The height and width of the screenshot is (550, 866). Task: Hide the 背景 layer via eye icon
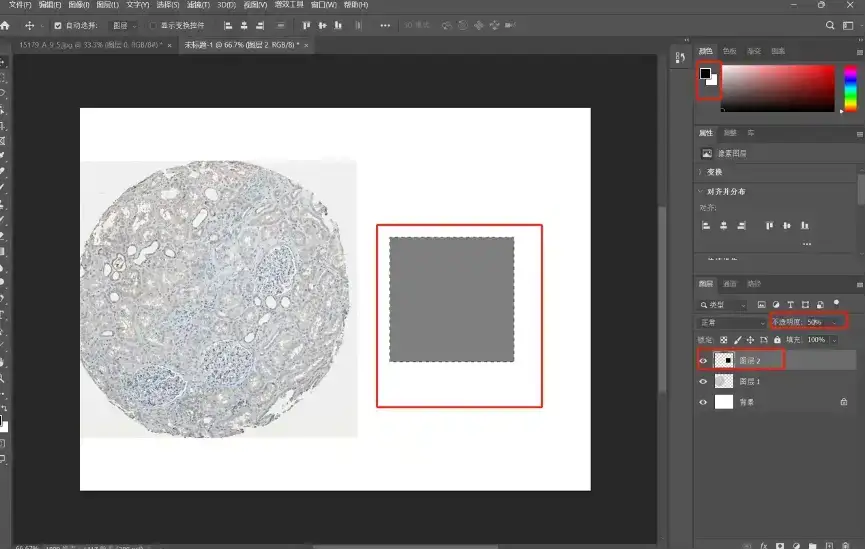(x=703, y=402)
